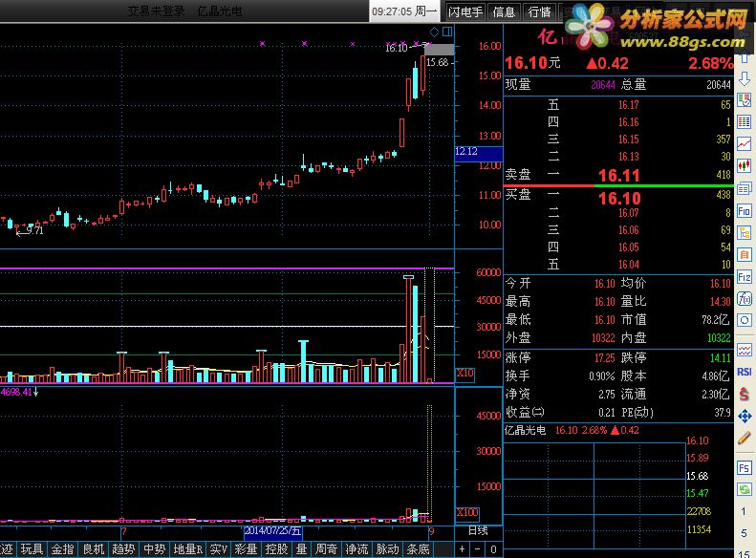
Task: Open the checklist report sidebar icon
Action: [x=745, y=100]
